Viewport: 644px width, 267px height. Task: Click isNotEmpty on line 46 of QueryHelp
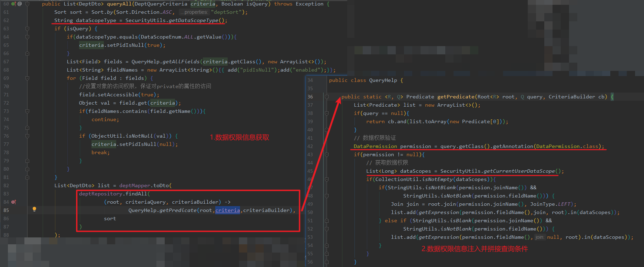(x=437, y=179)
